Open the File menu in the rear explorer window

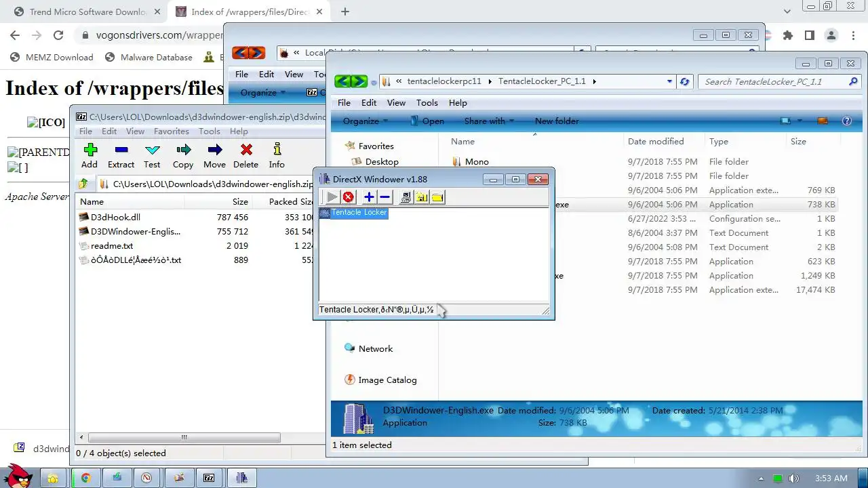pyautogui.click(x=241, y=75)
